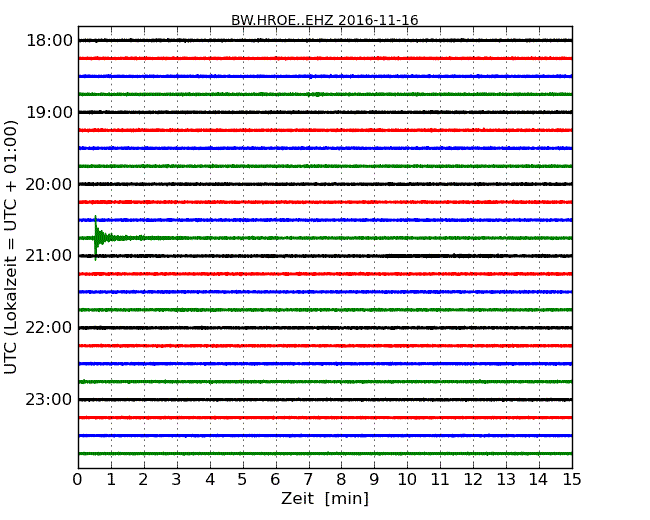Viewport: 650px width, 520px height.
Task: Click the 23:00 time label
Action: 49,400
